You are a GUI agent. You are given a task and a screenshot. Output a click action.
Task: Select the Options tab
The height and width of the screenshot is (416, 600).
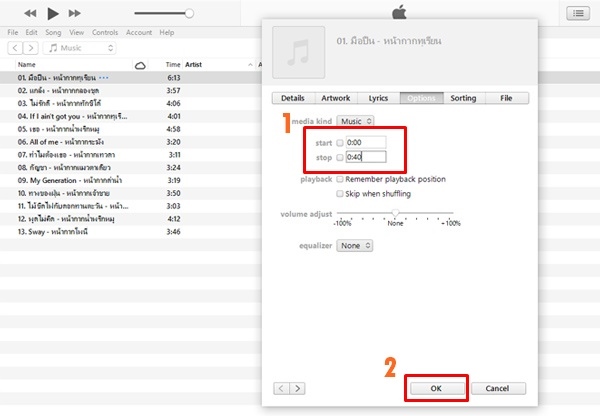coord(421,98)
